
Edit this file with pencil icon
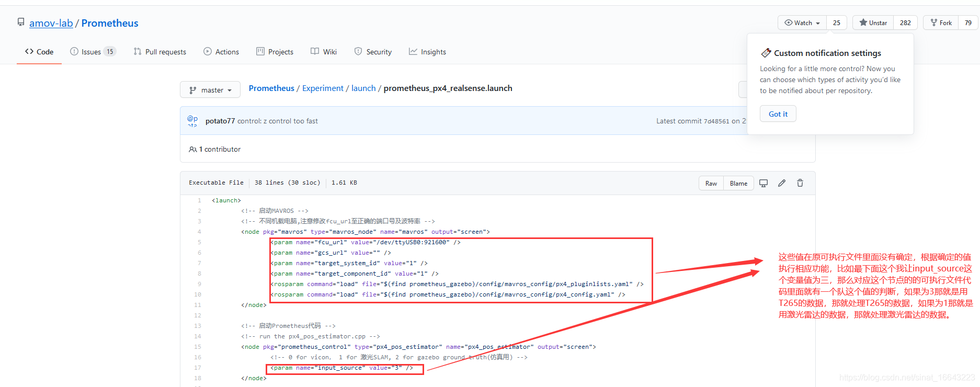tap(782, 183)
